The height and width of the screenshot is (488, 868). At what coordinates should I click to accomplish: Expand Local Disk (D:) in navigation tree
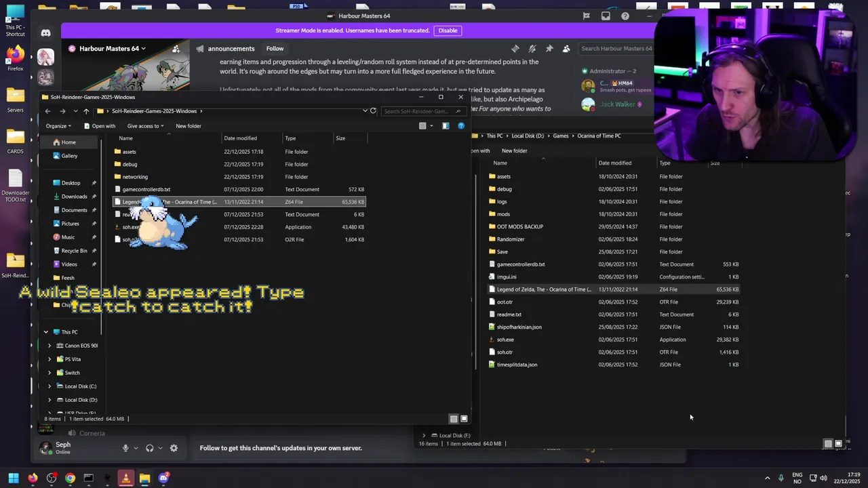(x=50, y=400)
